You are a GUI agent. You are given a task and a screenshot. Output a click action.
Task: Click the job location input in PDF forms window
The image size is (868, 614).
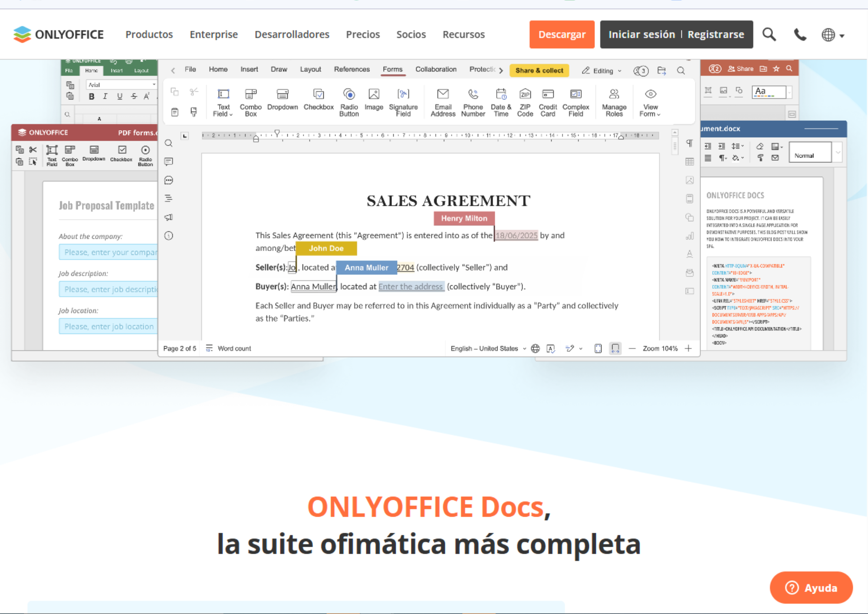(108, 327)
